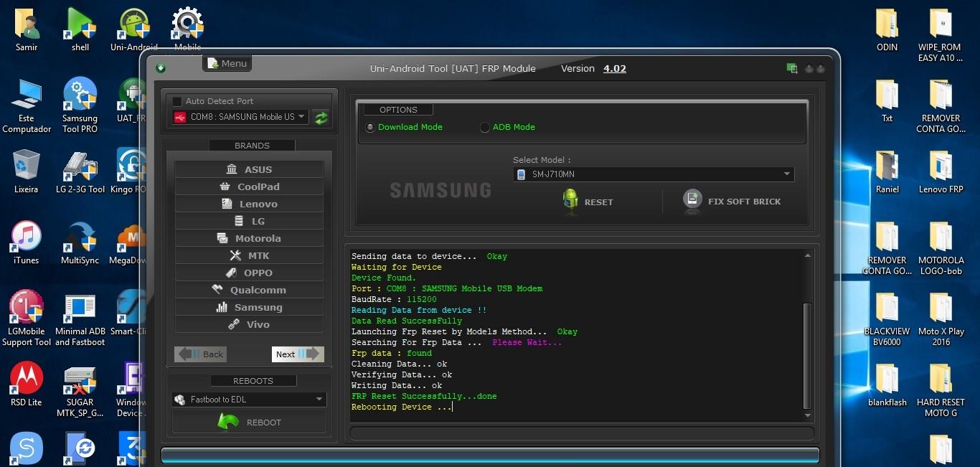Click the bottom progress bar
Image resolution: width=980 pixels, height=467 pixels.
[x=490, y=455]
